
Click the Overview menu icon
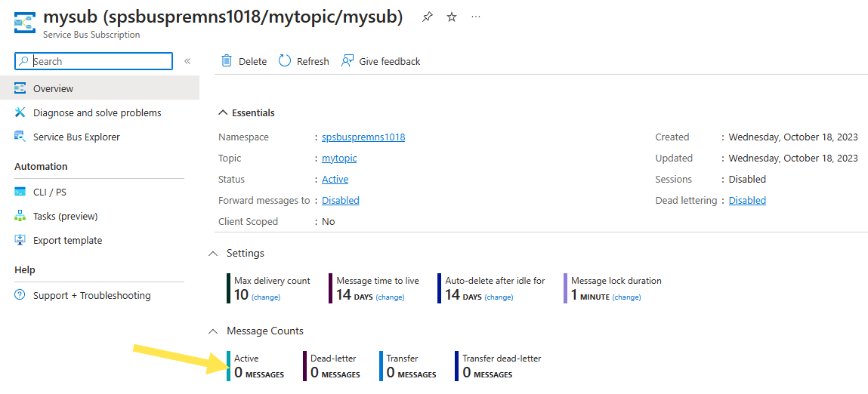pos(20,88)
